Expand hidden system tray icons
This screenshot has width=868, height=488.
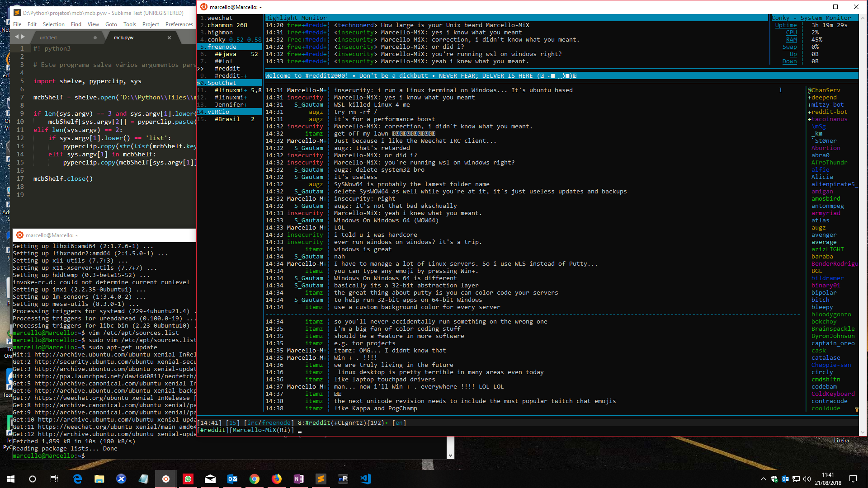tap(764, 479)
